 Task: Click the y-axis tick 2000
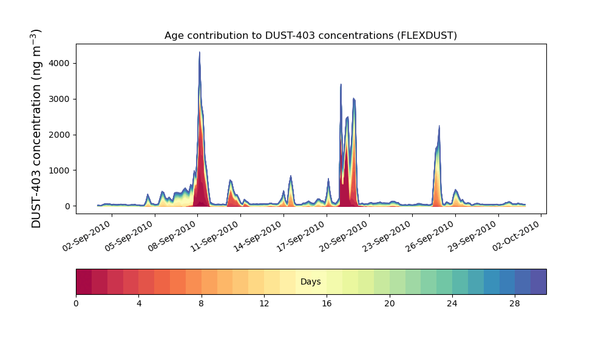(x=59, y=135)
